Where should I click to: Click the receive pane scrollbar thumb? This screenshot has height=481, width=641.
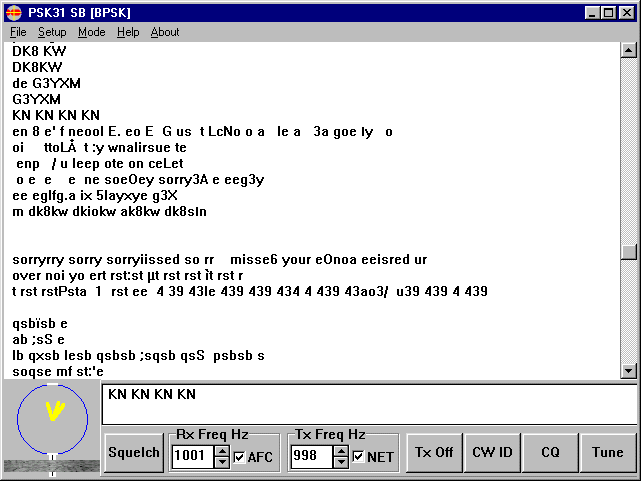(628, 252)
